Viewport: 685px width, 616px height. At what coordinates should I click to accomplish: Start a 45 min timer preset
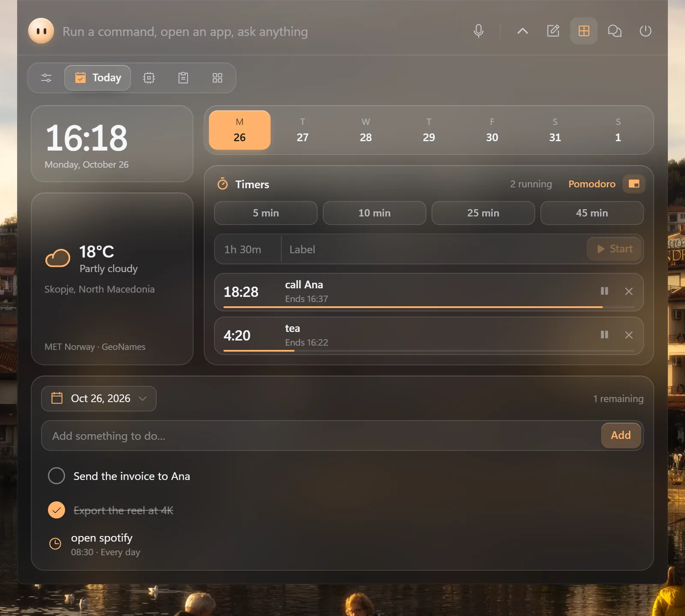[x=592, y=213]
